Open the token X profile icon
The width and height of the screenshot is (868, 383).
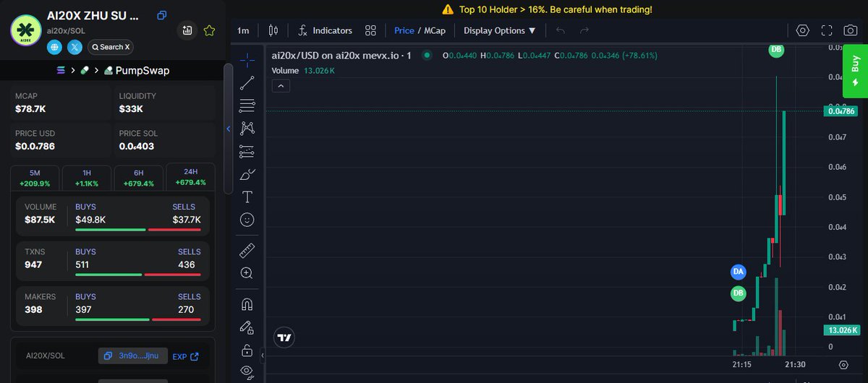tap(75, 47)
